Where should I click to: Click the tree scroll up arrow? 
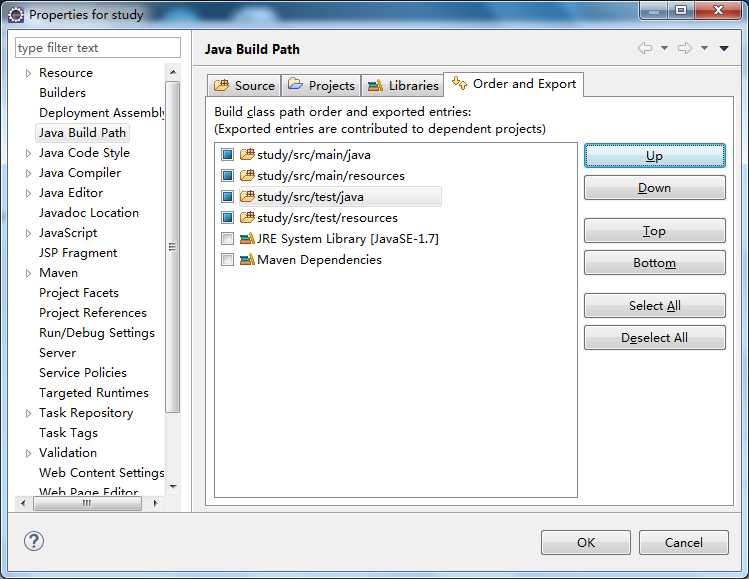(x=173, y=72)
